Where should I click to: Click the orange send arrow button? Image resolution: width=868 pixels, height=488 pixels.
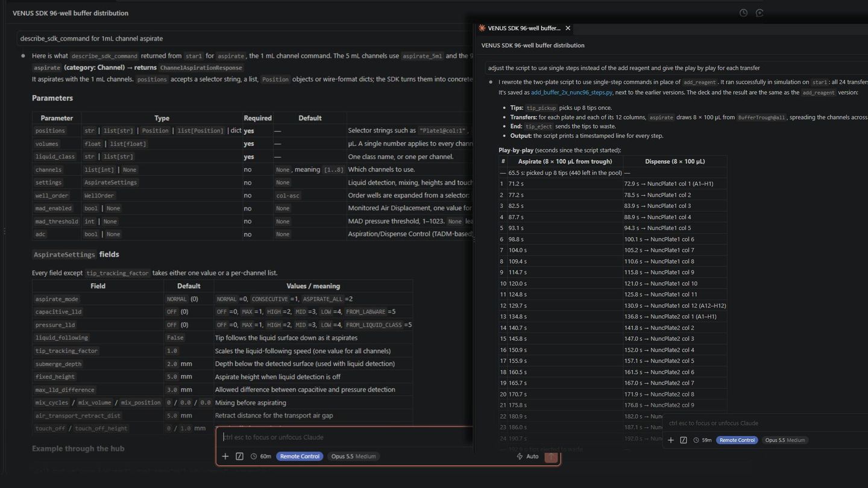click(550, 457)
